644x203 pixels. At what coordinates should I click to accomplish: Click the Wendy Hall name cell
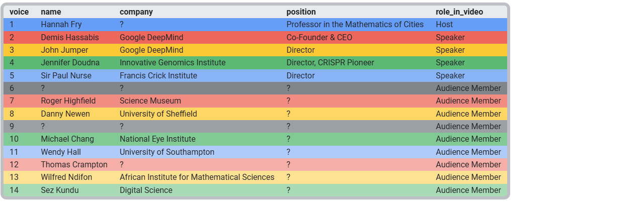click(61, 152)
